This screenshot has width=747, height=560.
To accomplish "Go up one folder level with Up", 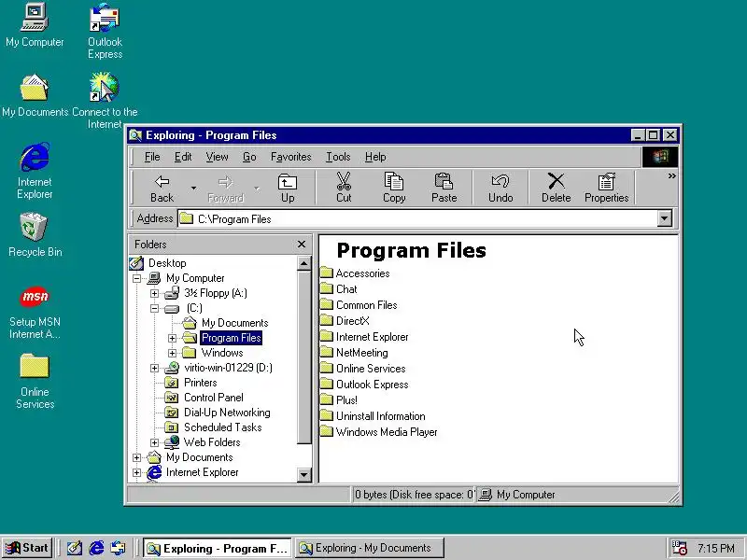I will pyautogui.click(x=288, y=189).
